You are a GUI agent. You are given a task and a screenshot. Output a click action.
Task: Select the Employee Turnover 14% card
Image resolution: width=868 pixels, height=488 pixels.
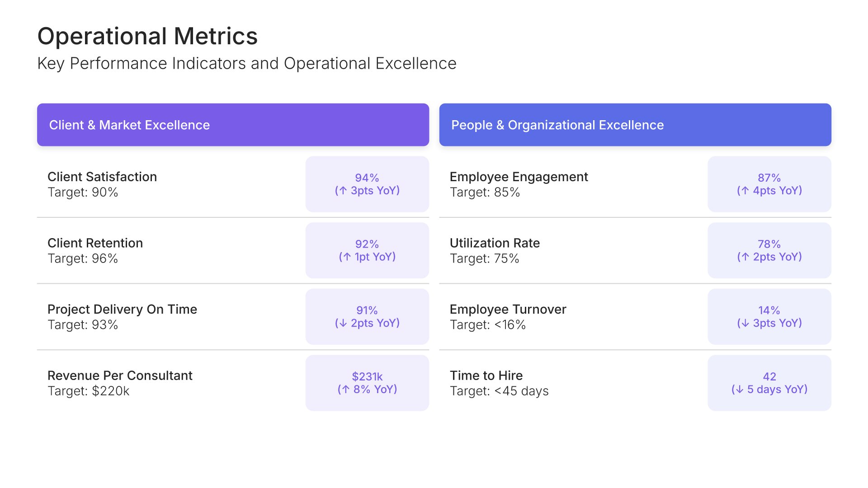[769, 317]
